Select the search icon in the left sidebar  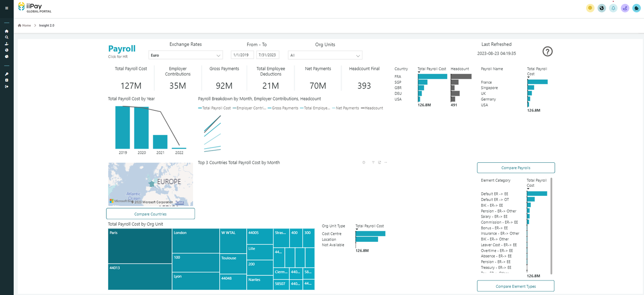tap(6, 37)
